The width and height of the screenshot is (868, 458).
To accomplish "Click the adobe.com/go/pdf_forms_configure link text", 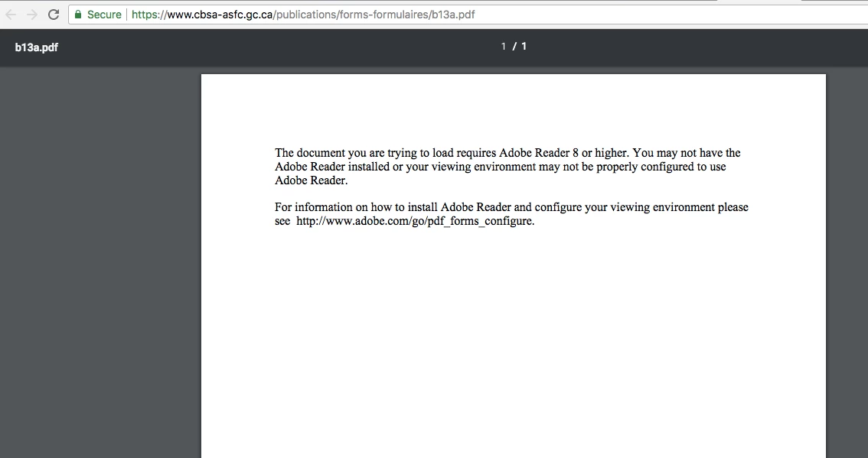I will coord(415,221).
